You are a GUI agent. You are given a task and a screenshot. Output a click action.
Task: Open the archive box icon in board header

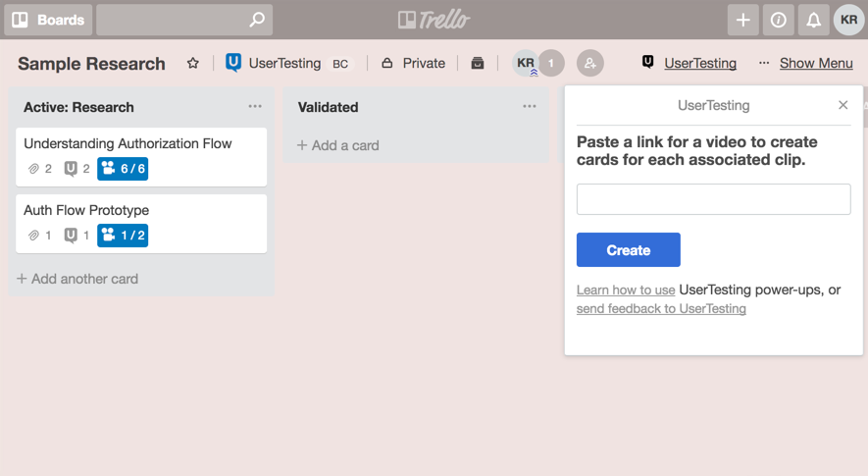(478, 63)
